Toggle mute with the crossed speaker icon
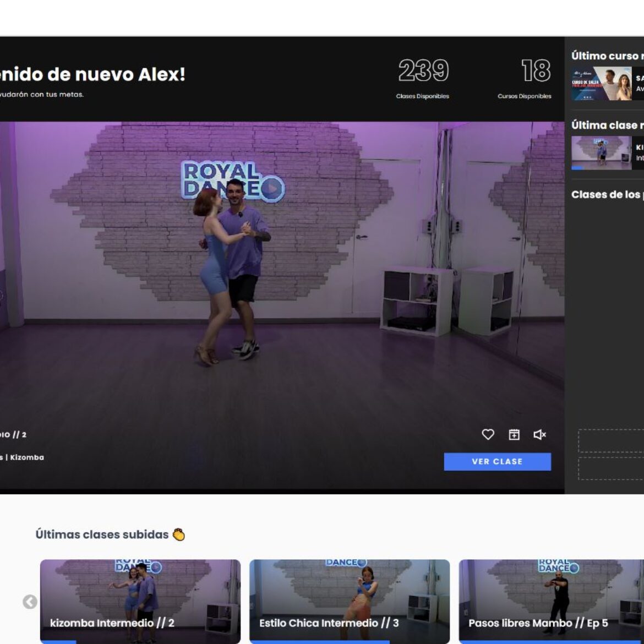Screen dimensions: 644x644 click(539, 434)
